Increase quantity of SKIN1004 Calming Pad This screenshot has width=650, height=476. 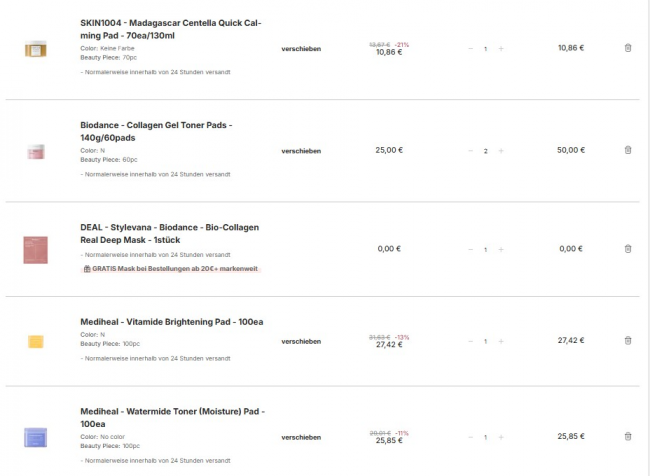[501, 48]
